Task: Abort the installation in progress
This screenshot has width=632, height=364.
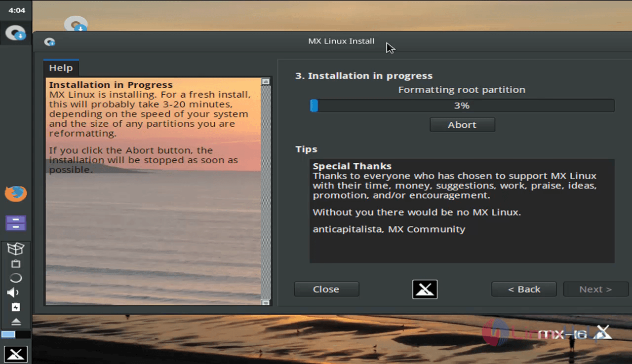Action: pyautogui.click(x=462, y=125)
